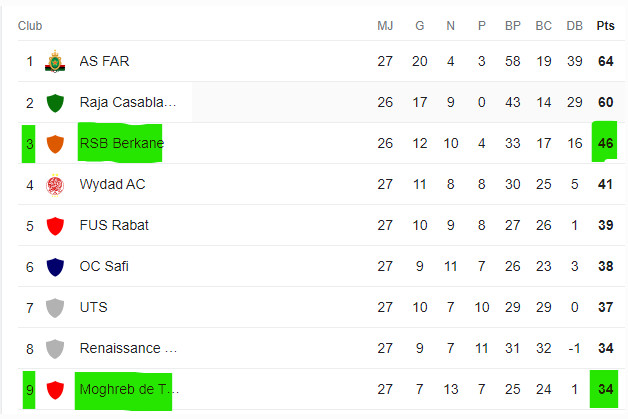Click the Moghreb de Tétouan red shield
Image resolution: width=628 pixels, height=419 pixels.
click(55, 390)
